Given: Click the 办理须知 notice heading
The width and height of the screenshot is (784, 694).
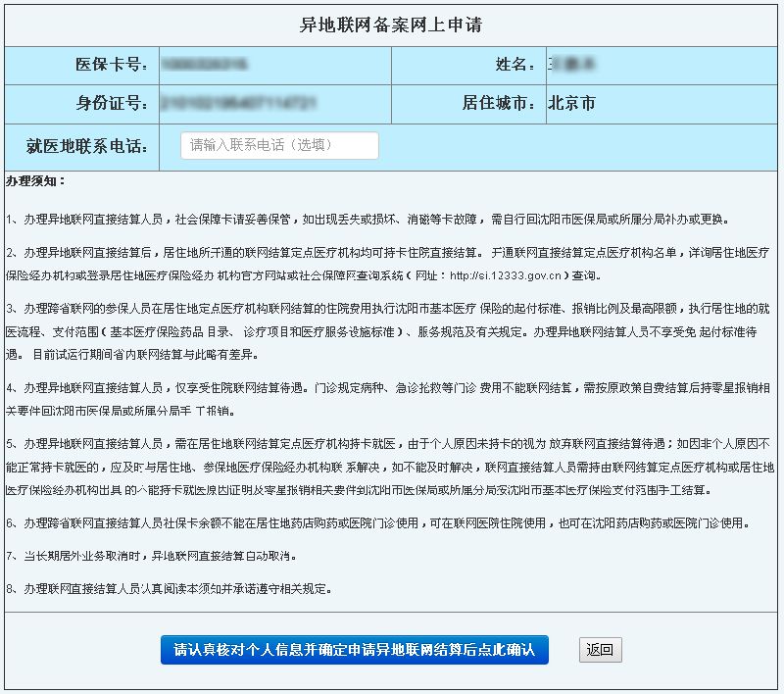Looking at the screenshot, I should pos(36,181).
